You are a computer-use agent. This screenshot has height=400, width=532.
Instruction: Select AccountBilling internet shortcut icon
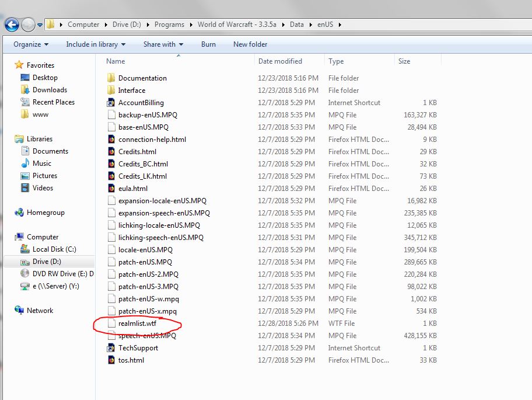pyautogui.click(x=111, y=102)
